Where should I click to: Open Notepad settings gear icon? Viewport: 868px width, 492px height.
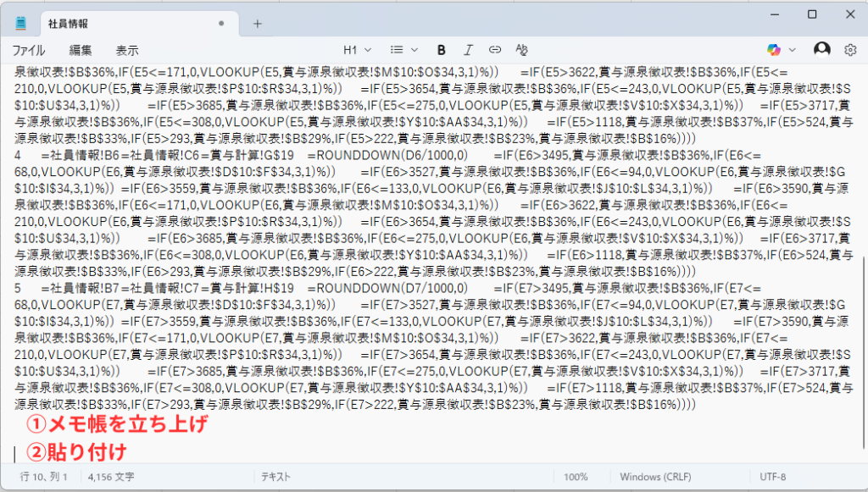tap(850, 50)
